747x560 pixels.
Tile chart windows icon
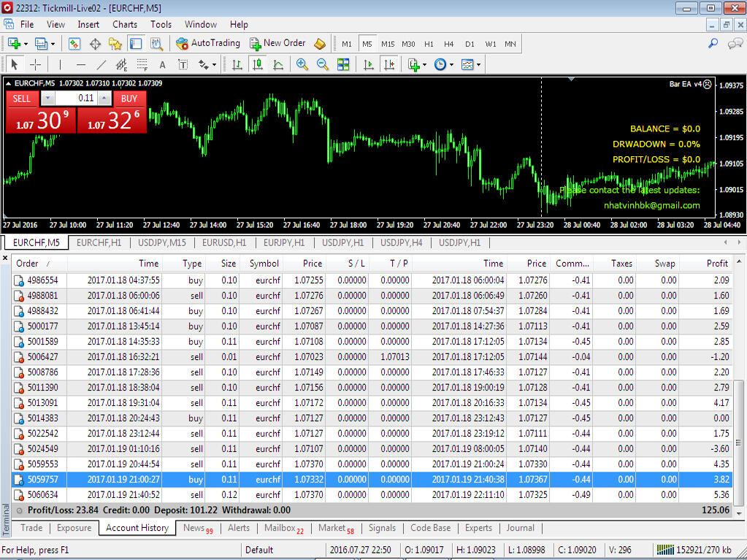click(343, 64)
